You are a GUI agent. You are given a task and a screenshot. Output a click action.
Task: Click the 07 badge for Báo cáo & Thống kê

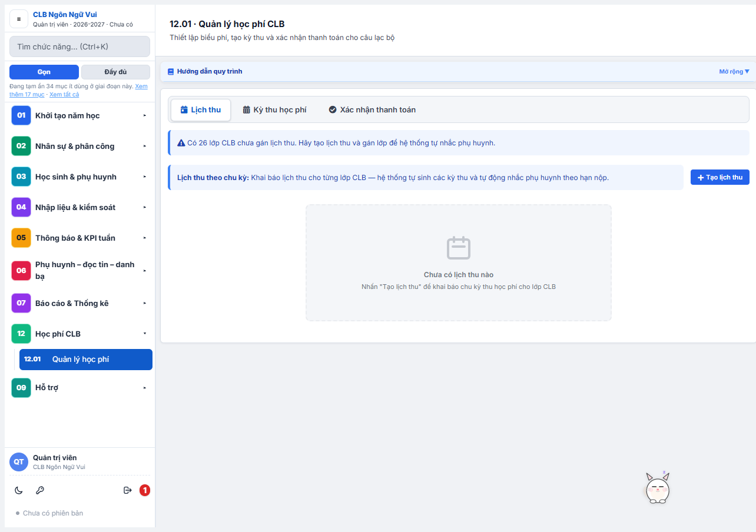(x=21, y=303)
